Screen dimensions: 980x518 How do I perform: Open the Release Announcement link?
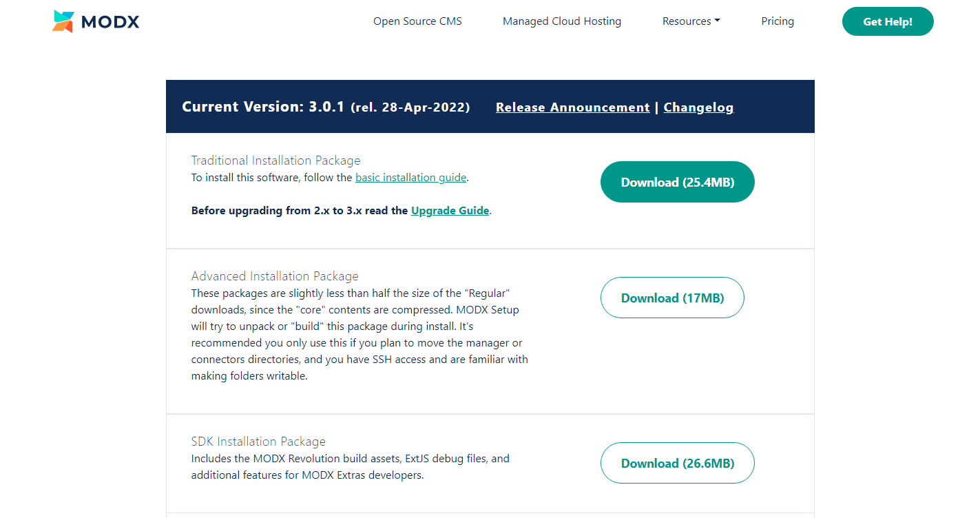[573, 107]
